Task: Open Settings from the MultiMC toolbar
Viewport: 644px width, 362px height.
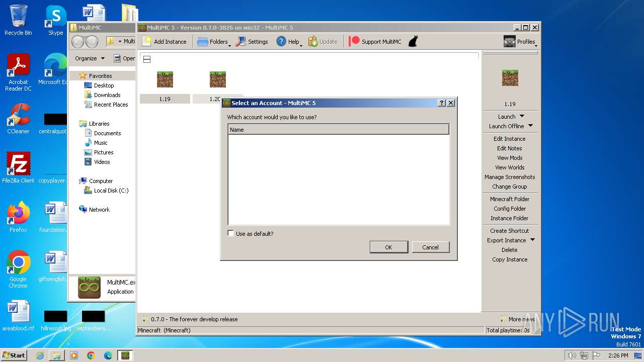Action: tap(252, 42)
